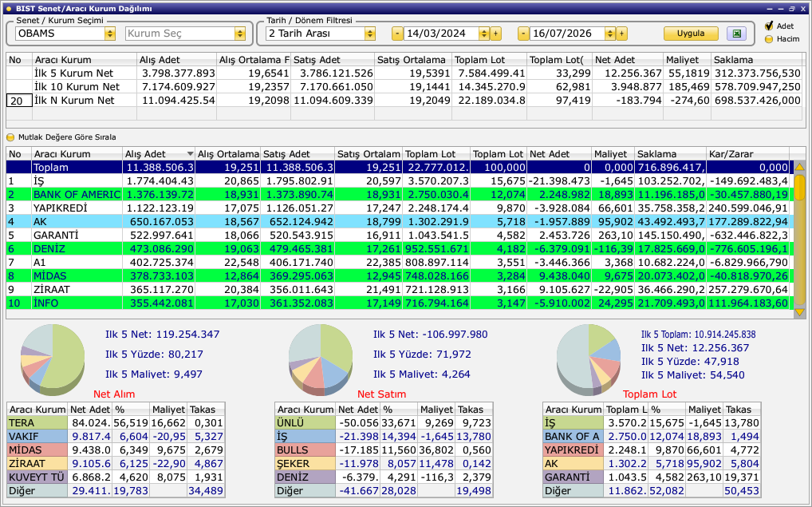Click BULLS row in Net Satım table

[x=384, y=450]
